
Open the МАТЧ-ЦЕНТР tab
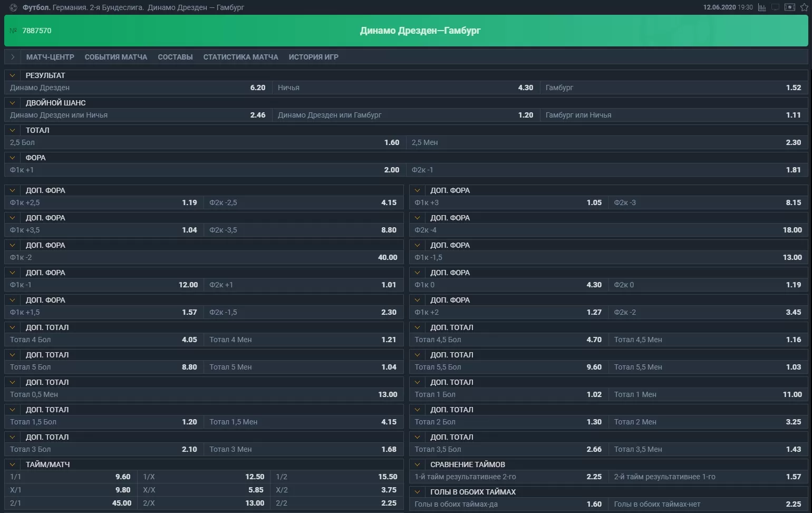pos(50,57)
